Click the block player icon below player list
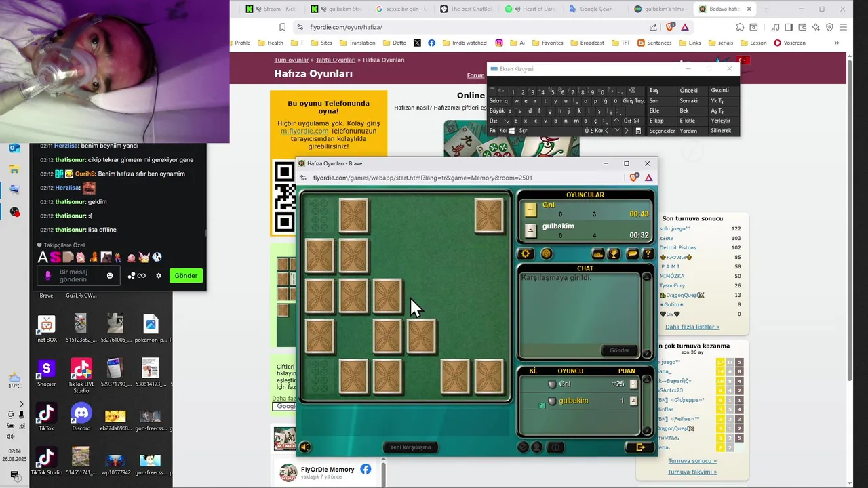Screen dimensions: 868x488 (x=523, y=447)
